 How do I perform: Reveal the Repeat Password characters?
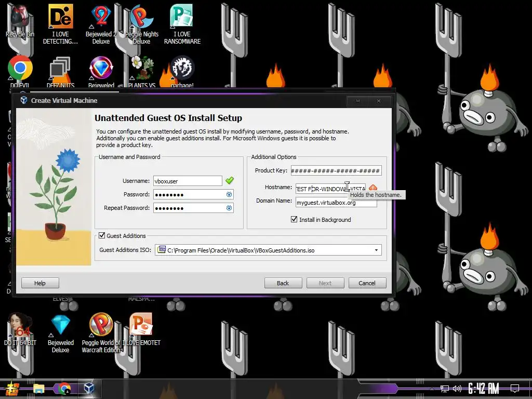coord(229,208)
